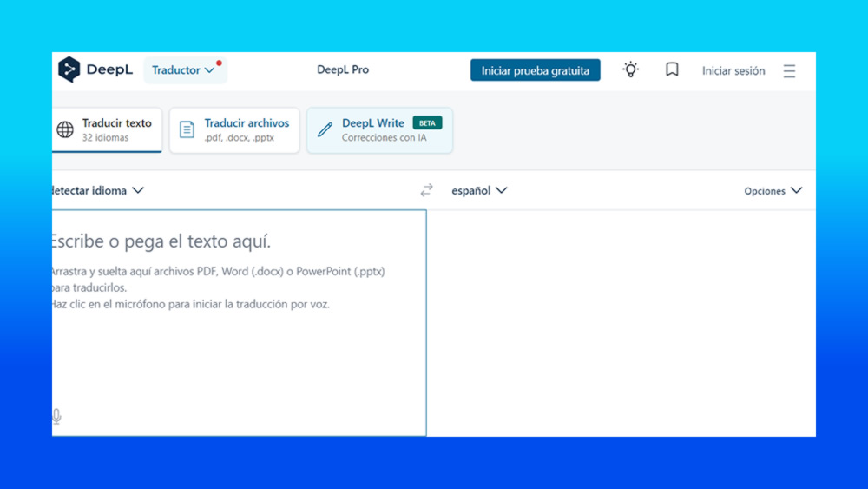This screenshot has height=489, width=868.
Task: Select the Traducir texto tab
Action: tap(107, 130)
